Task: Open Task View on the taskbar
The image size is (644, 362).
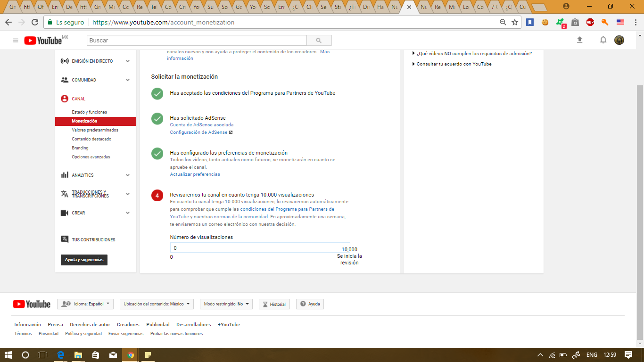Action: tap(43, 355)
